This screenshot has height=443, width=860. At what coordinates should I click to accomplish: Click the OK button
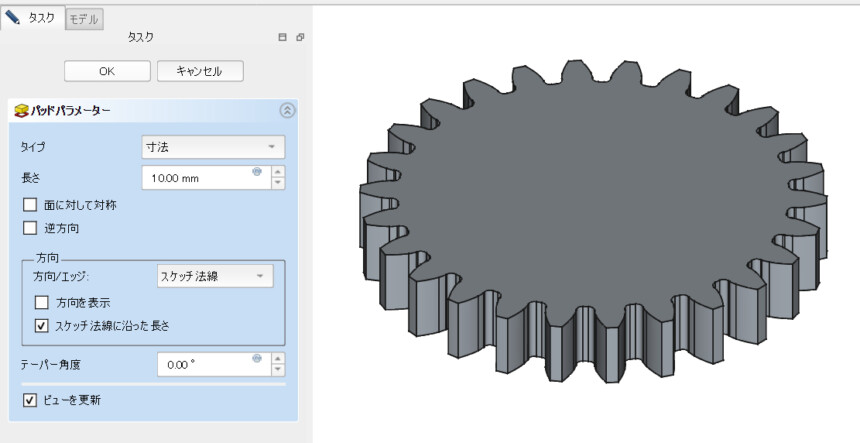point(107,71)
